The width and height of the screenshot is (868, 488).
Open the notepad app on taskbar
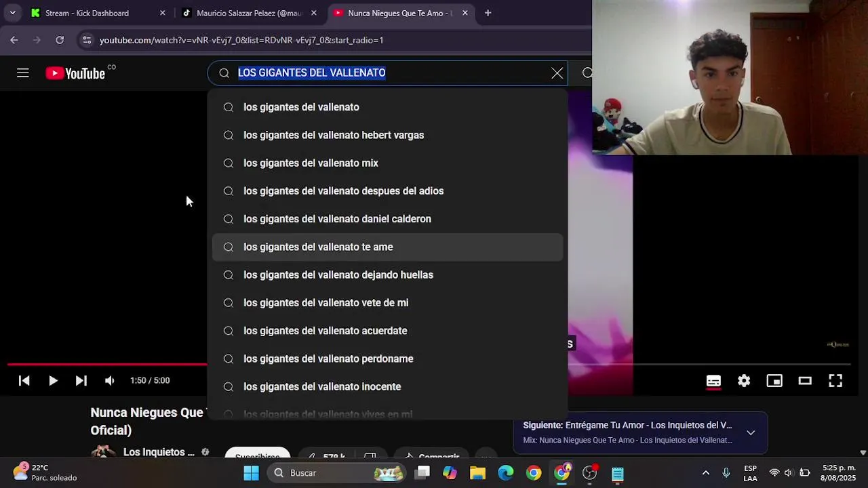(x=617, y=473)
